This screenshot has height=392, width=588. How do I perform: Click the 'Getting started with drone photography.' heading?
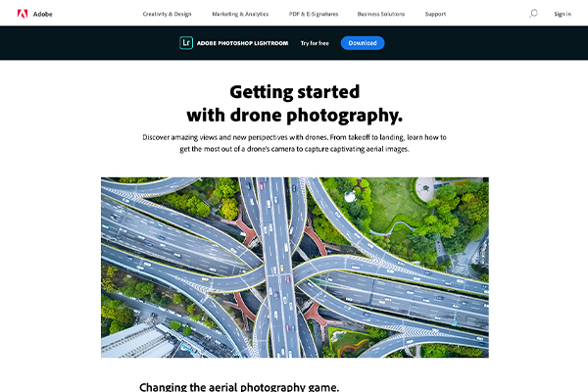pyautogui.click(x=295, y=104)
